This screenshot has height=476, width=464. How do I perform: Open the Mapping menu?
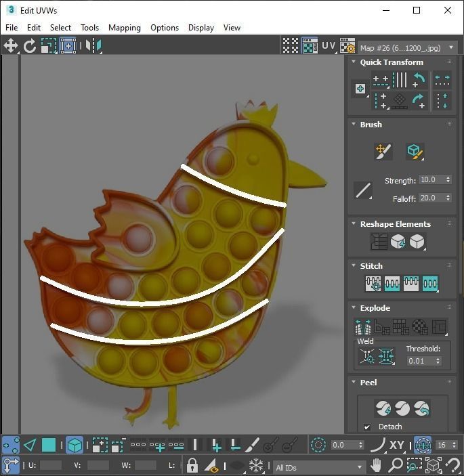[125, 28]
